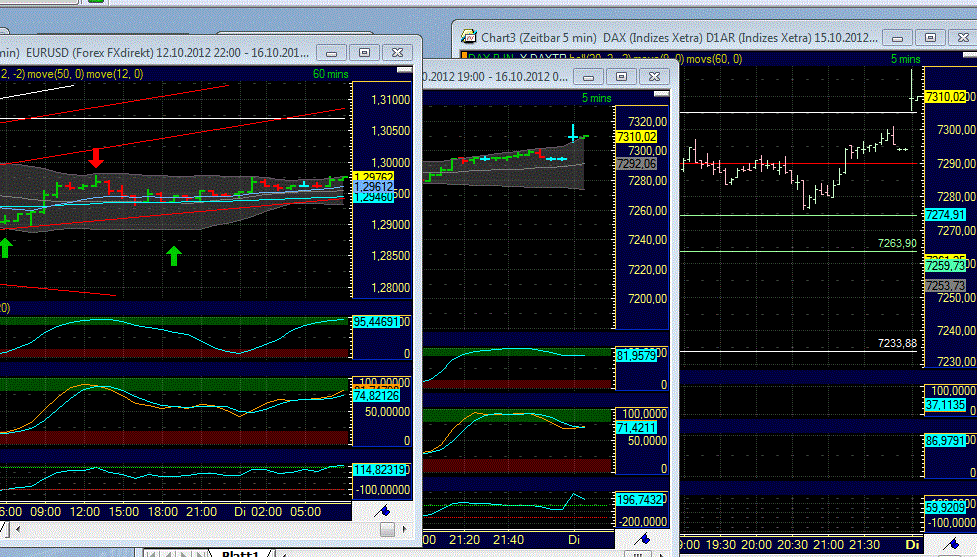Click the 5 mins label in middle DAX window
The image size is (977, 557).
coord(596,98)
